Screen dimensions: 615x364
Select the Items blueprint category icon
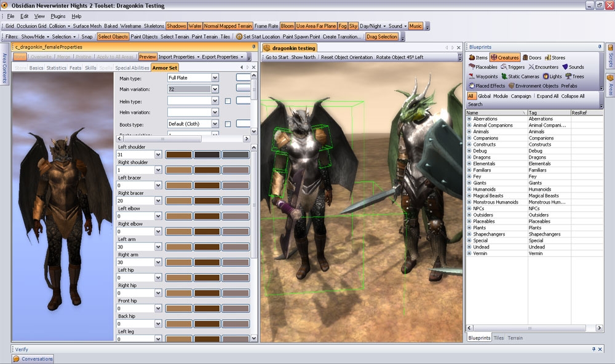click(471, 58)
